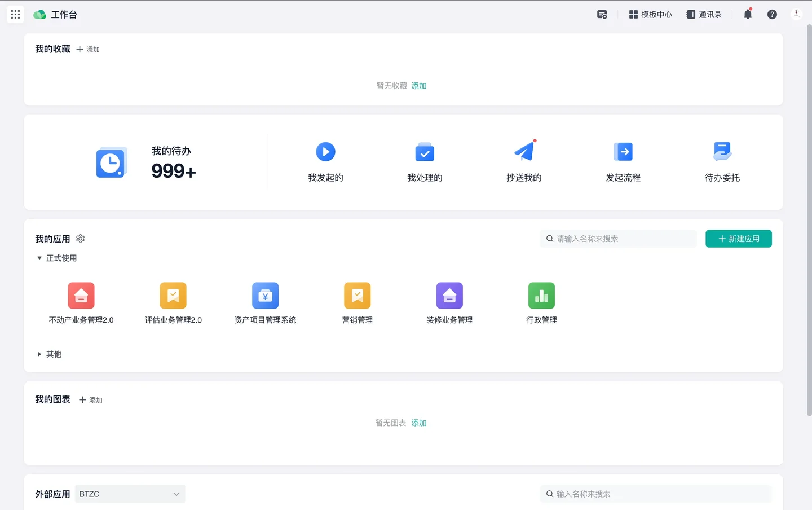The width and height of the screenshot is (812, 510).
Task: Click the 请输入名称来搜索 app search field
Action: 620,239
